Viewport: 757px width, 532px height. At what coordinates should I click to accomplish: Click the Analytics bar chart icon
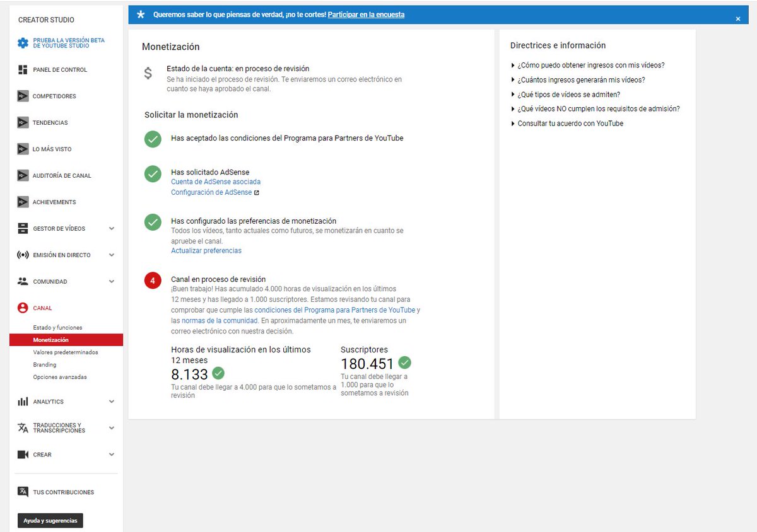coord(23,402)
